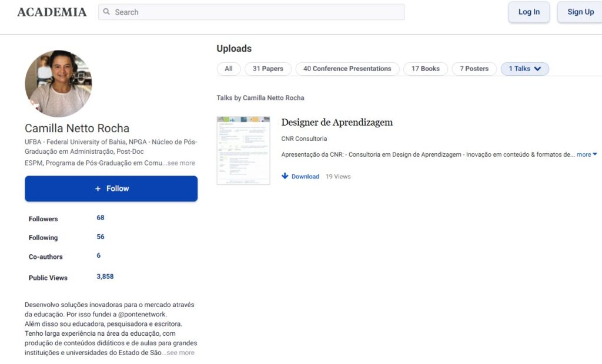Click the download arrow icon
The height and width of the screenshot is (364, 602).
(285, 176)
